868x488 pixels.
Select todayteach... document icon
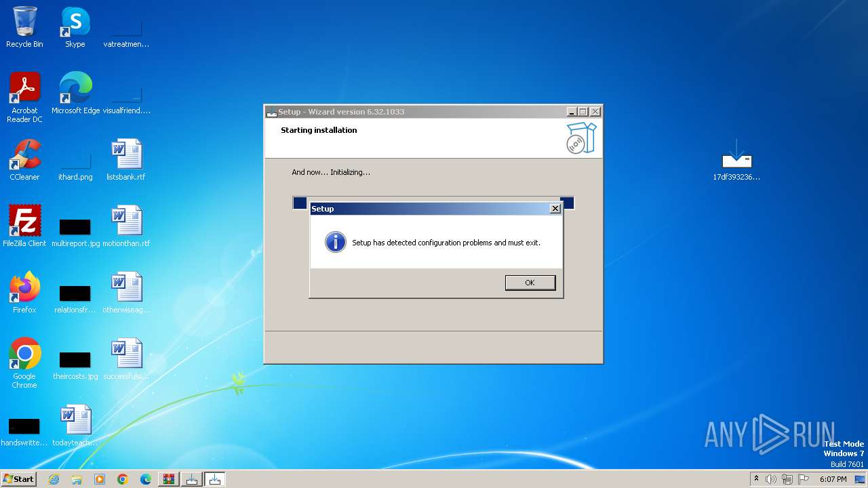tap(75, 426)
